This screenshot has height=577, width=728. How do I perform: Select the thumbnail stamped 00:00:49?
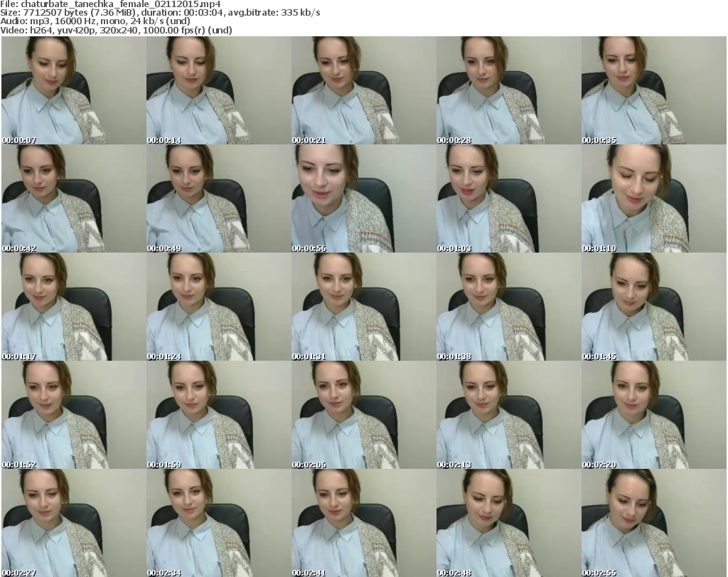click(x=219, y=198)
